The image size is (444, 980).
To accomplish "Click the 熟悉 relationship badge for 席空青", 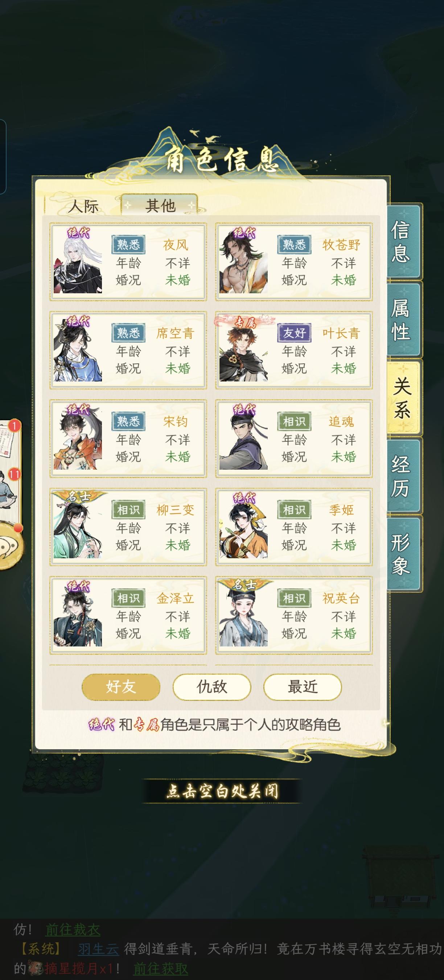I will tap(128, 333).
